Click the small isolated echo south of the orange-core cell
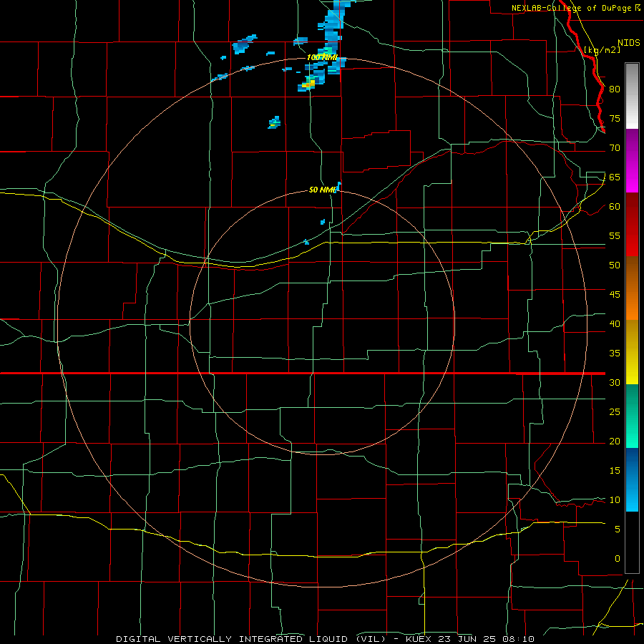Viewport: 644px width, 644px height. (274, 122)
